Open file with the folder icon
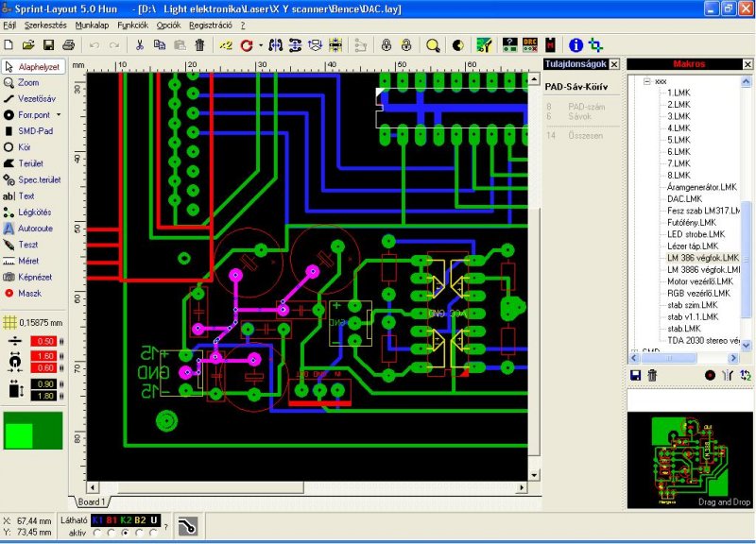Image resolution: width=756 pixels, height=544 pixels. tap(28, 45)
